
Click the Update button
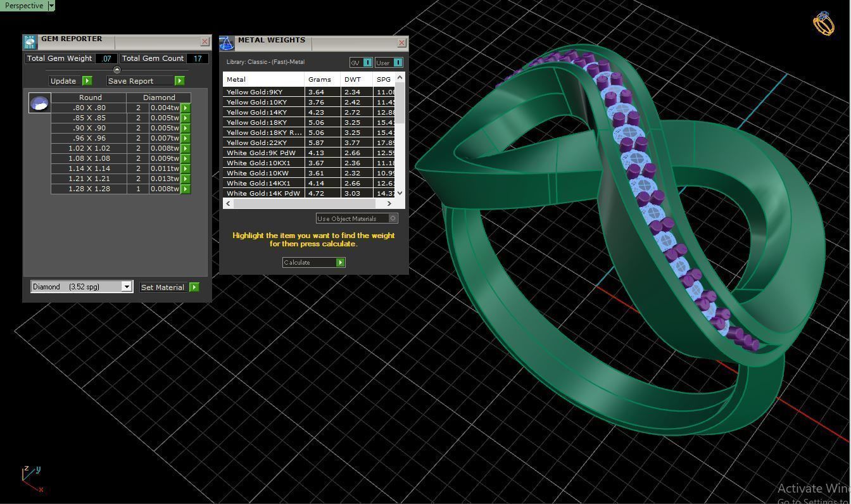coord(71,81)
